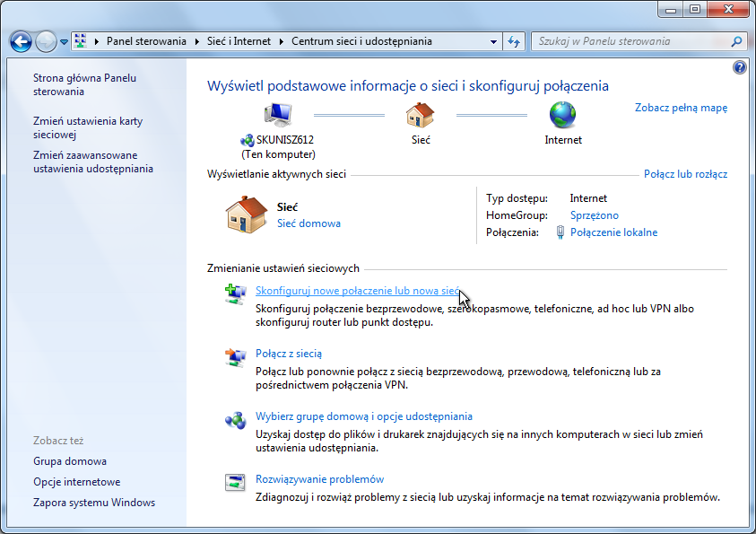Open the recent pages dropdown arrow
756x534 pixels.
(x=65, y=41)
